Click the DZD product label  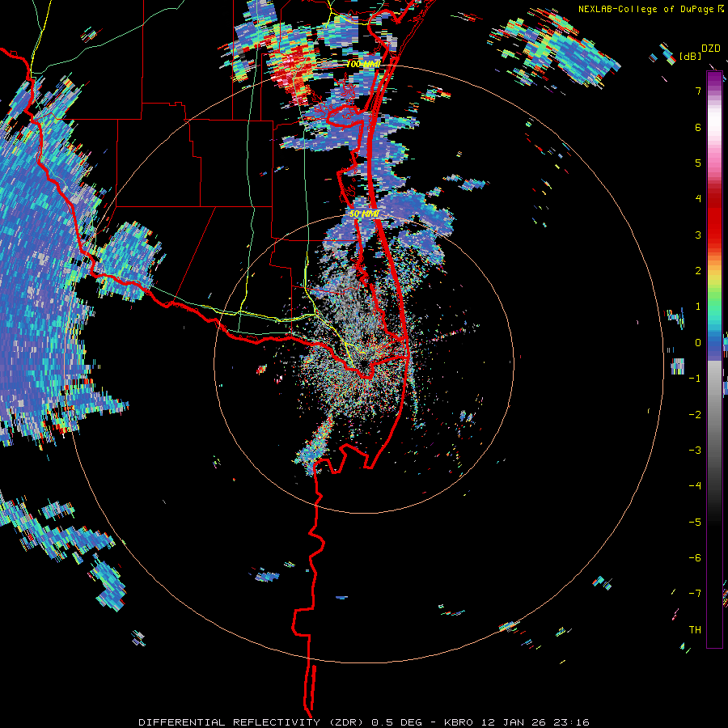tap(711, 49)
